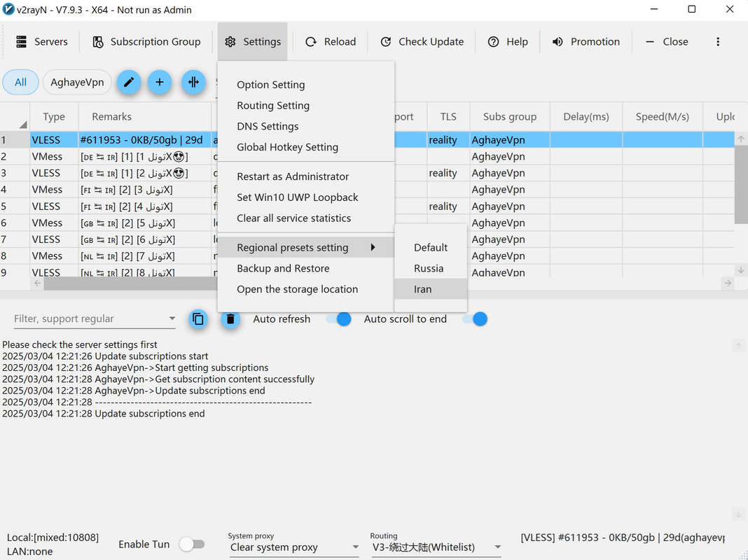Click the log panel scroll-up arrow
Screen dimensions: 748x560
click(x=738, y=346)
